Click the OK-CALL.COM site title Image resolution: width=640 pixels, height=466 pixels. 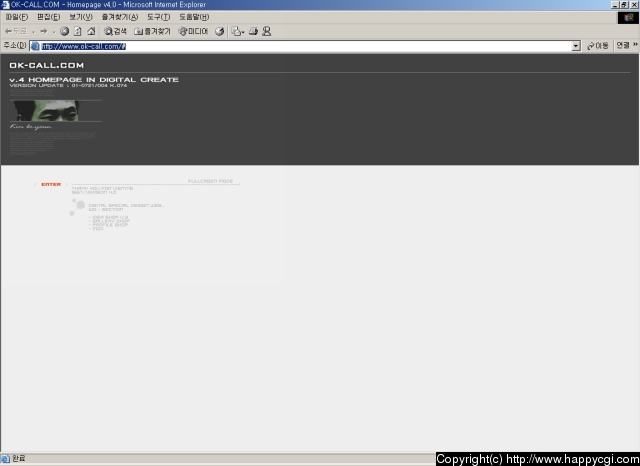pos(47,65)
